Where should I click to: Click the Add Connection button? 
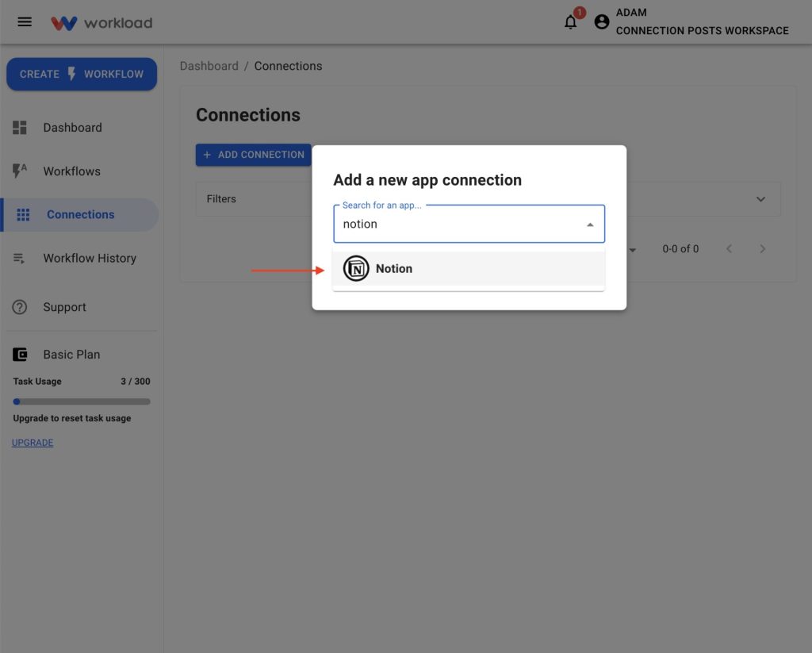[x=253, y=155]
